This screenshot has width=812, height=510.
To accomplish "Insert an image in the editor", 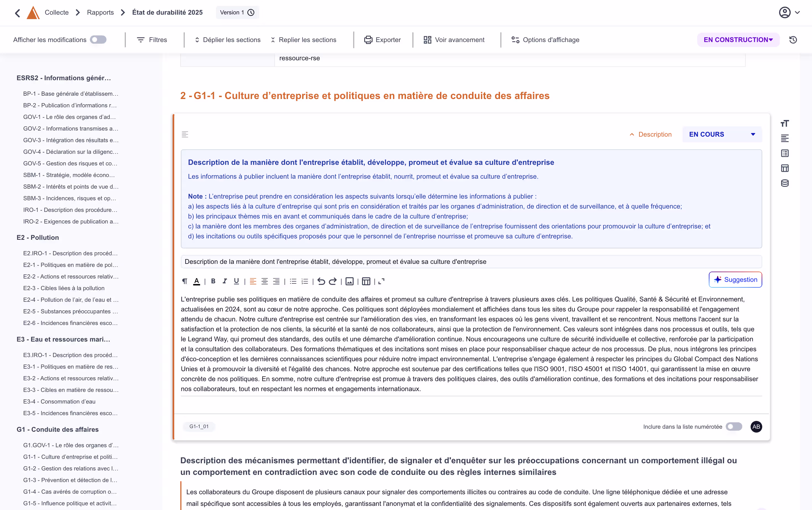I will (349, 281).
